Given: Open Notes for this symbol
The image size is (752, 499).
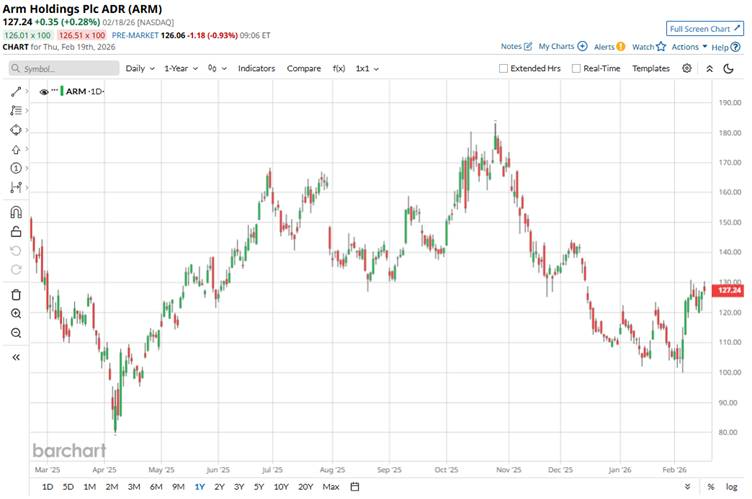Looking at the screenshot, I should coord(516,47).
